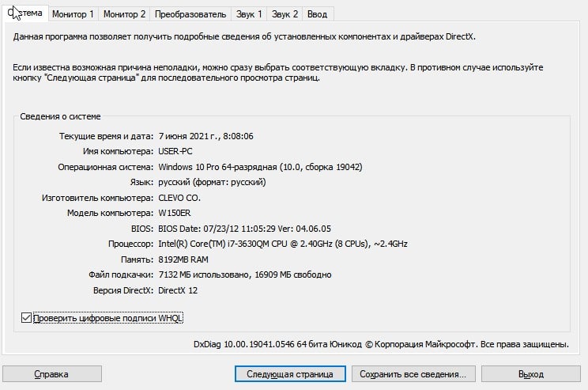588x390 pixels.
Task: Uncheck the WHQL digital signatures checkbox
Action: point(27,318)
